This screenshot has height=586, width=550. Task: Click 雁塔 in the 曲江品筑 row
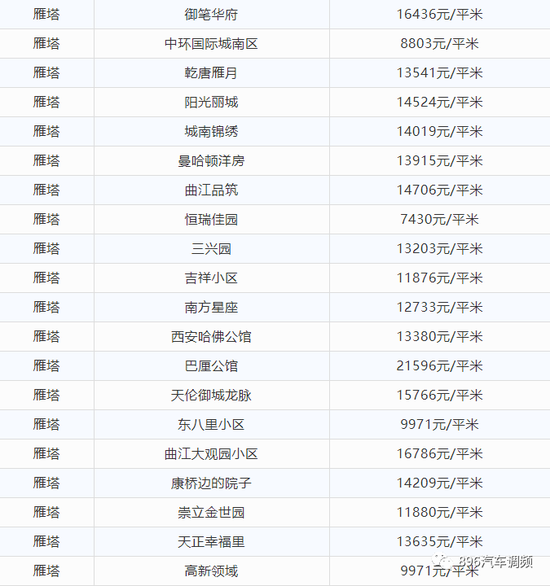[x=46, y=190]
